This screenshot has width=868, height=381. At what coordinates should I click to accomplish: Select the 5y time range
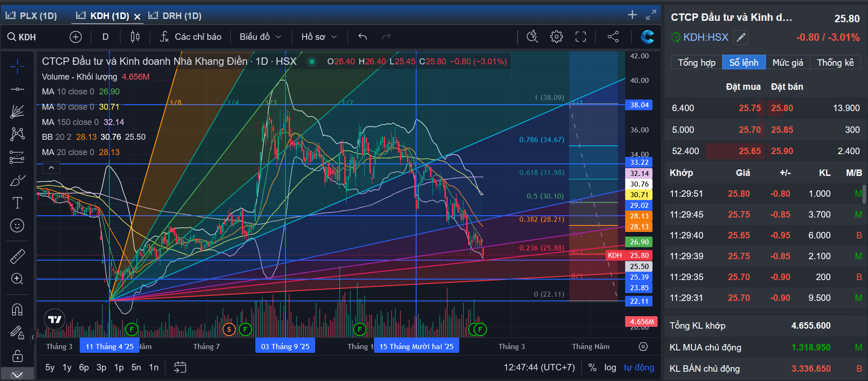50,368
